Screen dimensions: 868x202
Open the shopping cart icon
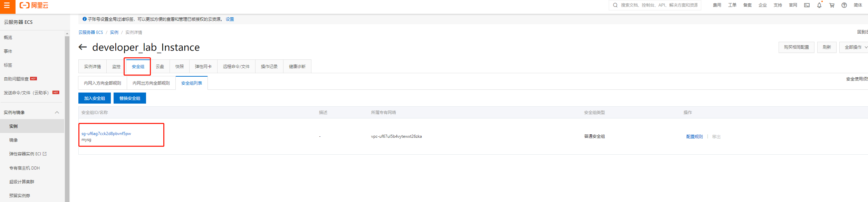coord(831,5)
